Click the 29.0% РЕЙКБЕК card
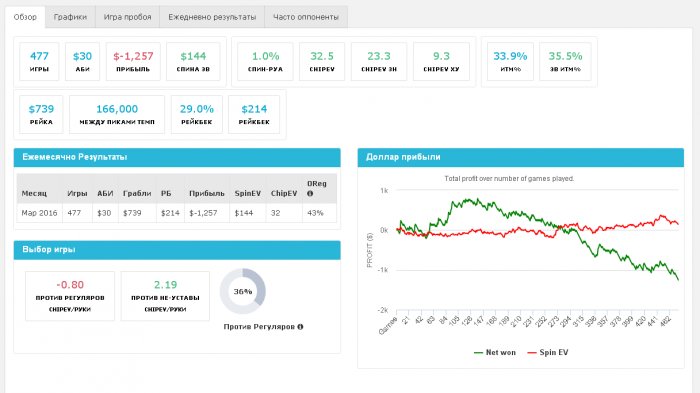Screen dimensions: 700x393 click(196, 114)
